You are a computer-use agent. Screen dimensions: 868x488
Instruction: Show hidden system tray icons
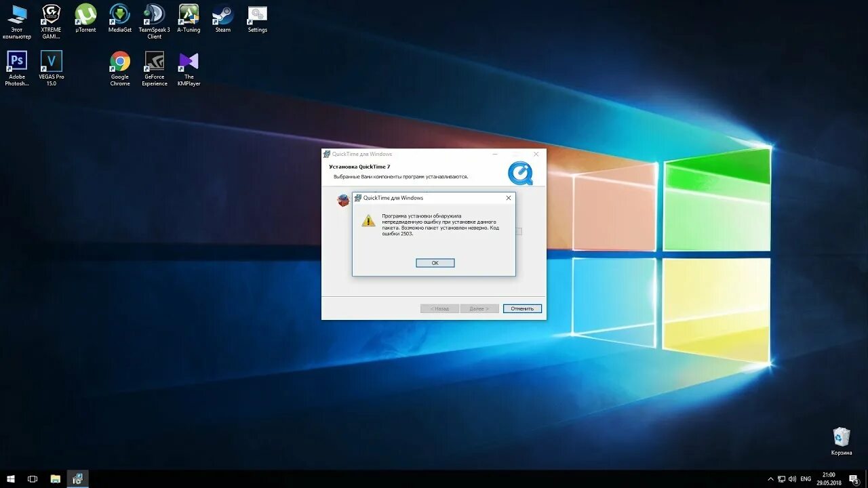(x=771, y=479)
